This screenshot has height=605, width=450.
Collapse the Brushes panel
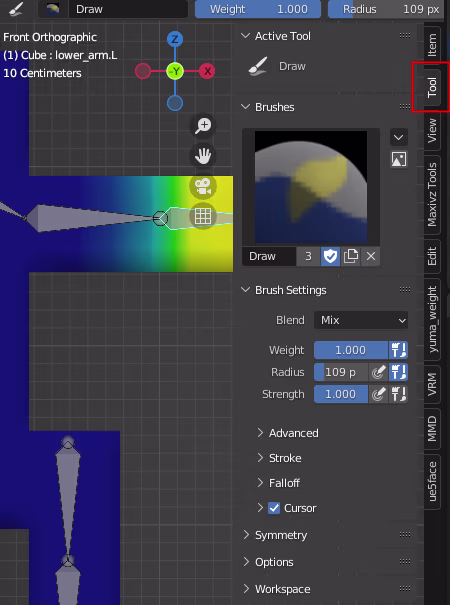(245, 107)
